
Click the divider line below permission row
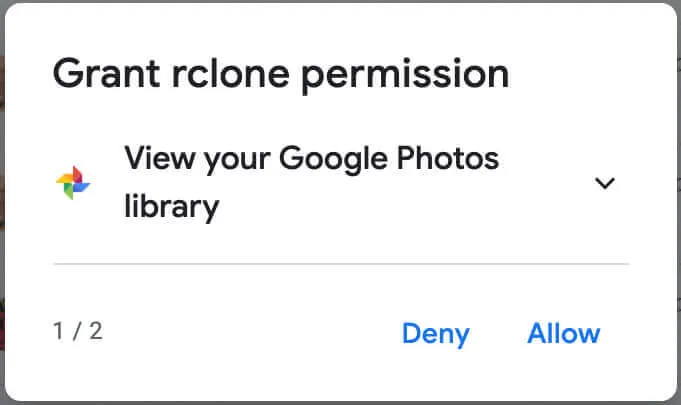[x=341, y=263]
